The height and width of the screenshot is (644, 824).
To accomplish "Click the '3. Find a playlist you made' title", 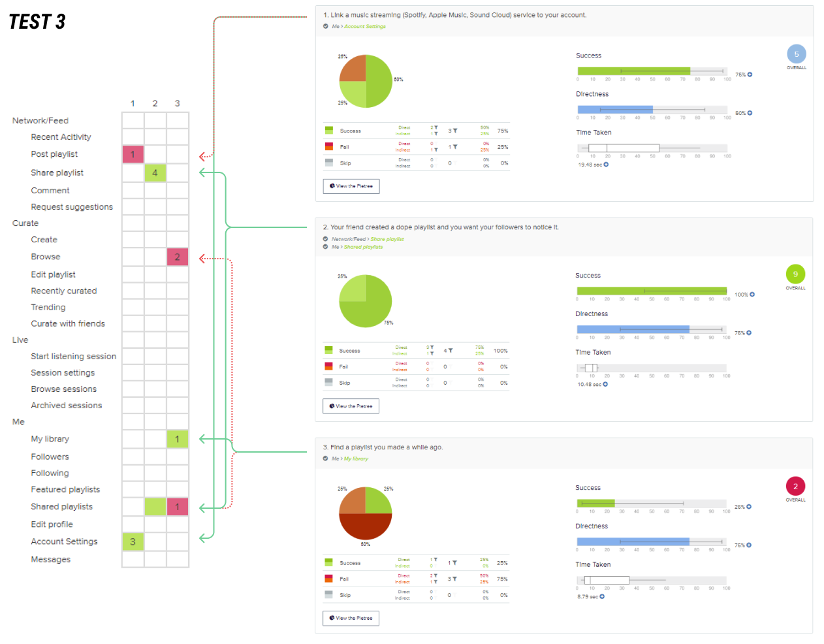I will (383, 447).
